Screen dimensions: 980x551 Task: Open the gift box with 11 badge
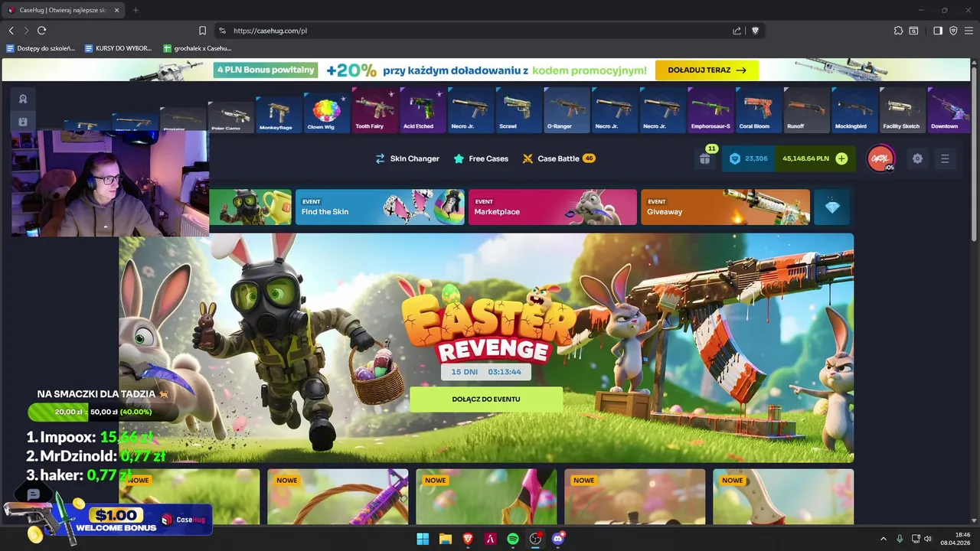pos(705,158)
